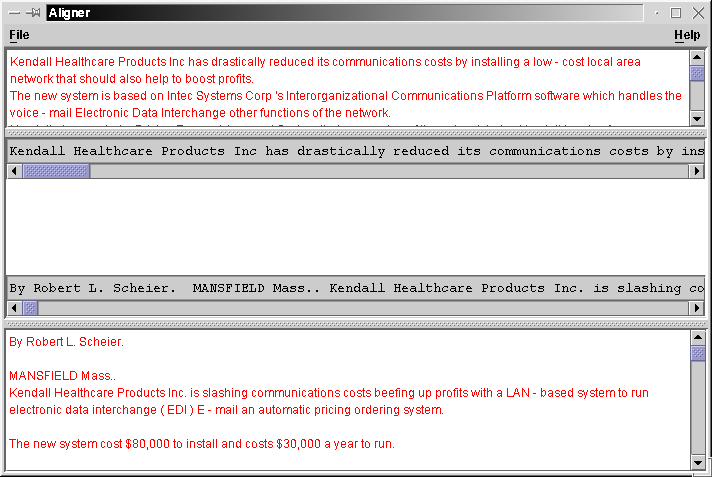Click the word 'Scheier.' in the second monospace row
Viewport: 712px width, 477px height.
pyautogui.click(x=144, y=288)
